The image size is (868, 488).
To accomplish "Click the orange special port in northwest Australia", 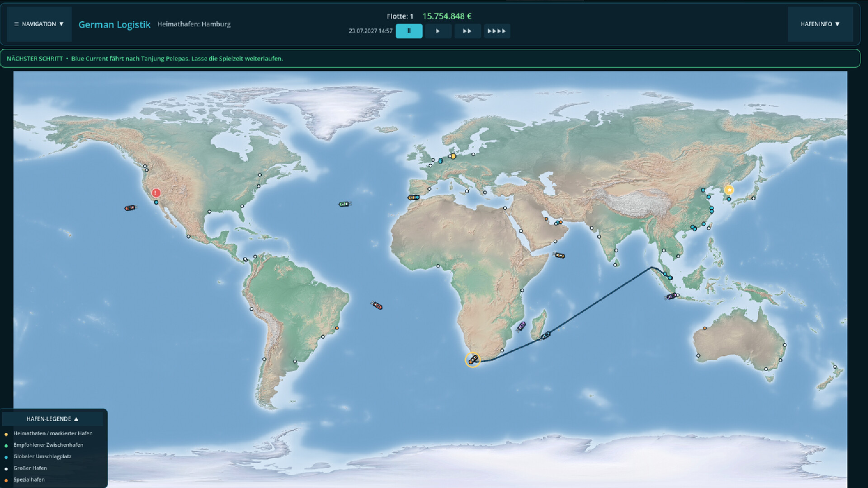I will (x=705, y=328).
